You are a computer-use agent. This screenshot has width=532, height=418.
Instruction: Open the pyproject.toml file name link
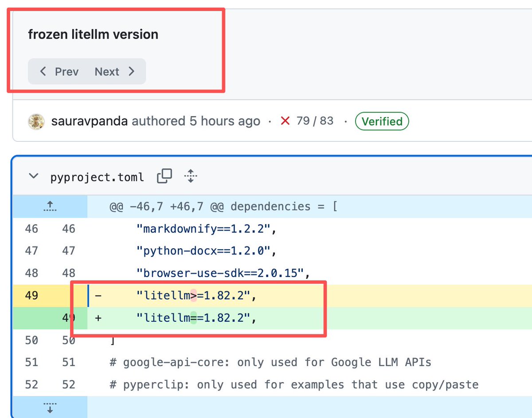(97, 177)
